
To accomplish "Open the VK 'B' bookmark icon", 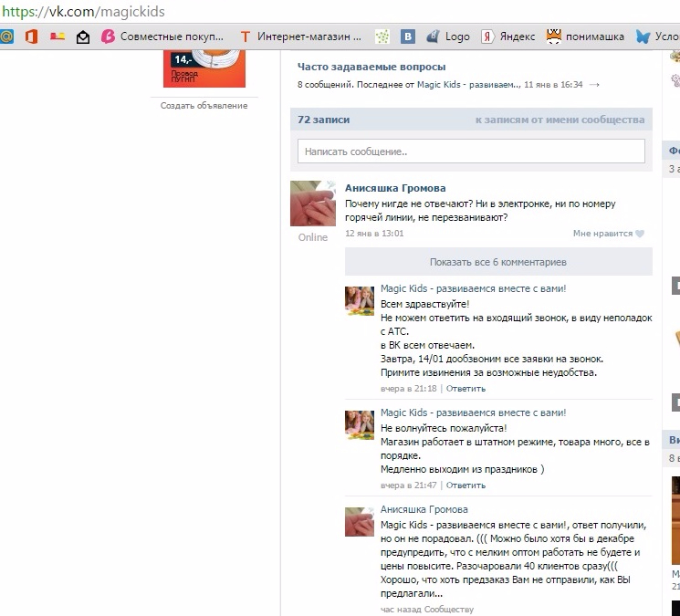I will (x=408, y=37).
